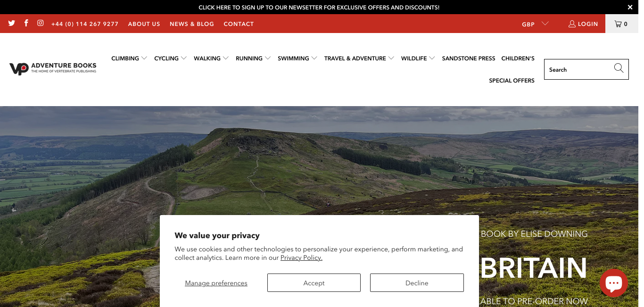This screenshot has height=307, width=644.
Task: Go to the Adventure Books logo homepage
Action: 53,69
